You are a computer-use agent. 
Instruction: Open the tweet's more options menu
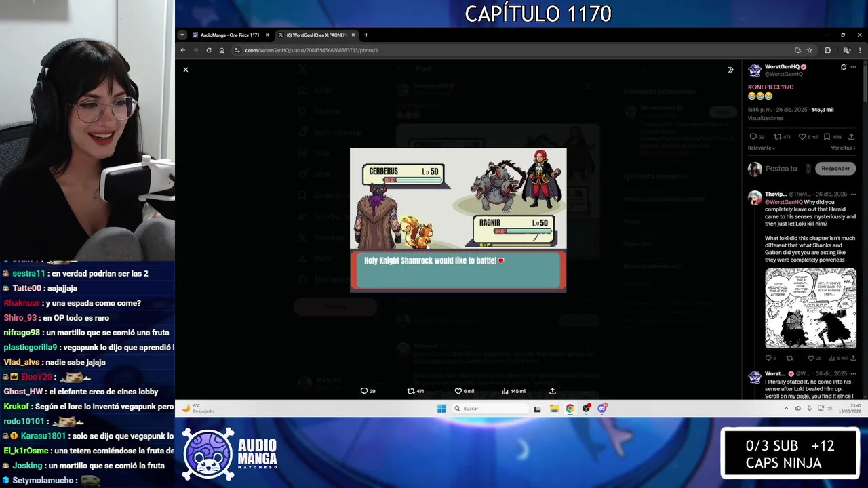coord(853,67)
